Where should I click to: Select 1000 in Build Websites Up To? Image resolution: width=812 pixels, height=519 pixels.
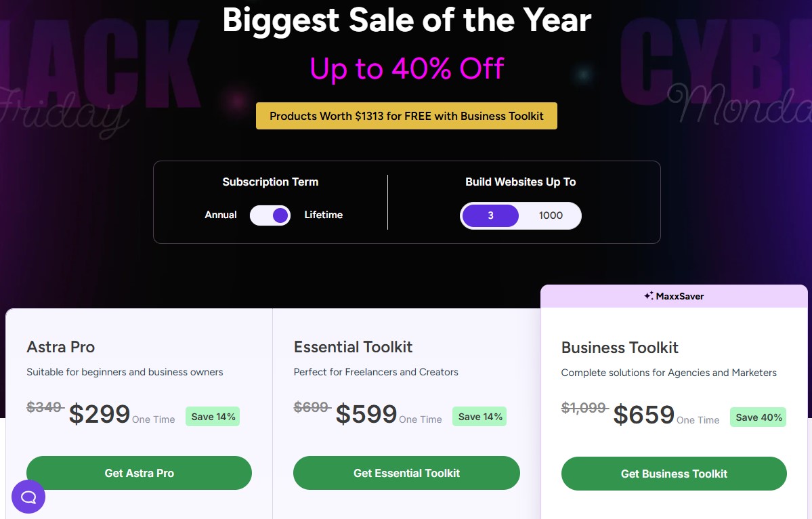[551, 215]
